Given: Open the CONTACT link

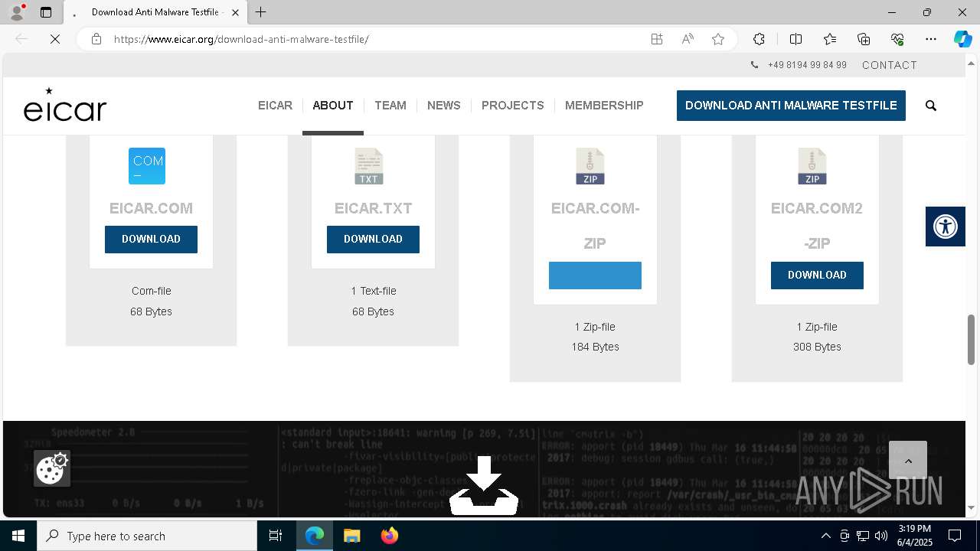Looking at the screenshot, I should point(890,65).
